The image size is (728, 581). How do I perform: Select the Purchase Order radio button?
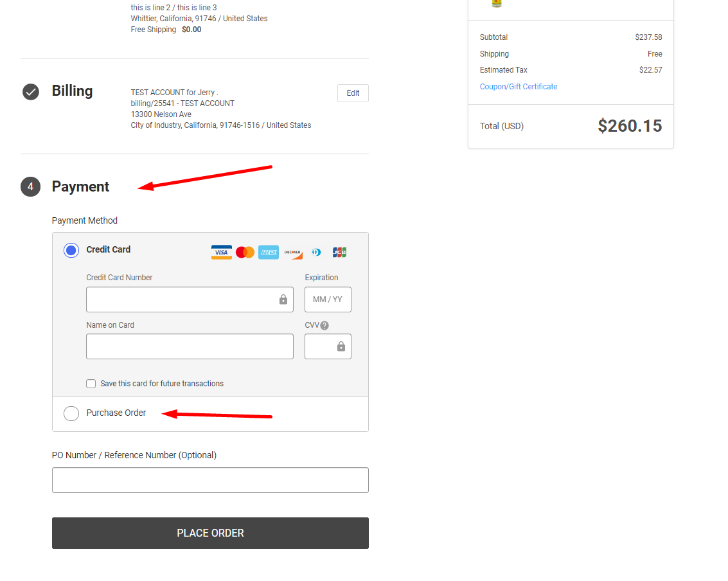click(x=71, y=413)
